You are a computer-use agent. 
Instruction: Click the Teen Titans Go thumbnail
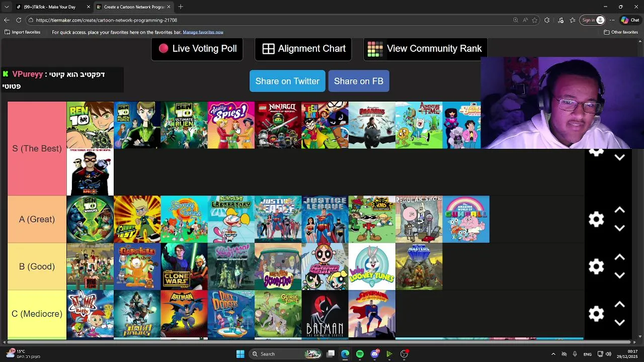coord(325,125)
